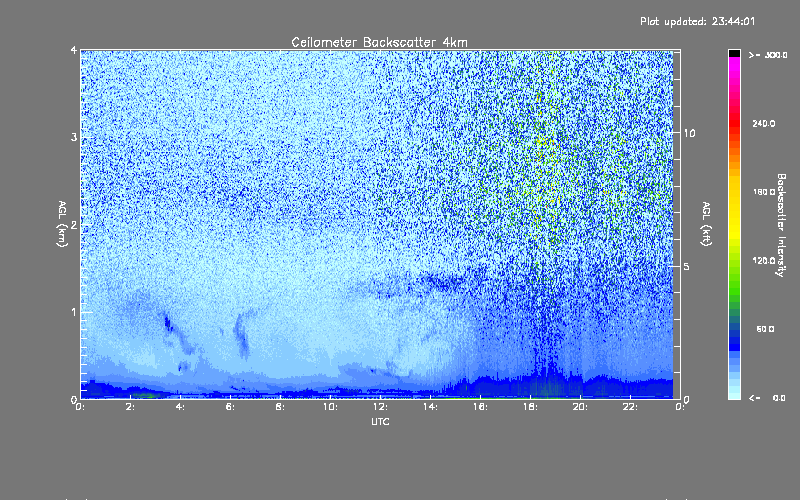The height and width of the screenshot is (500, 800).
Task: Click the "5" tick on the kft axis
Action: pyautogui.click(x=687, y=266)
